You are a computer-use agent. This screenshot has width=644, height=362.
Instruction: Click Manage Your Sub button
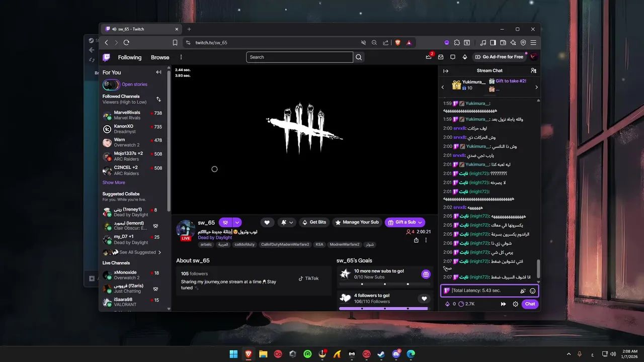coord(357,222)
